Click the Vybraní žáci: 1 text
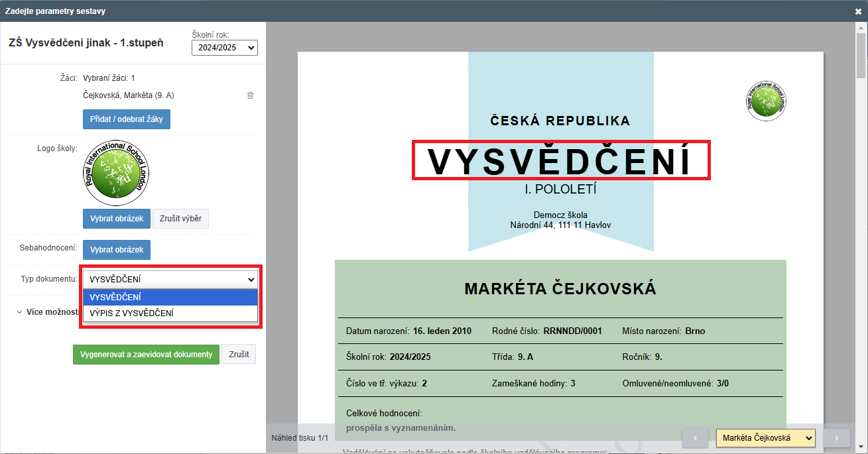Viewport: 868px width, 454px height. pos(109,78)
